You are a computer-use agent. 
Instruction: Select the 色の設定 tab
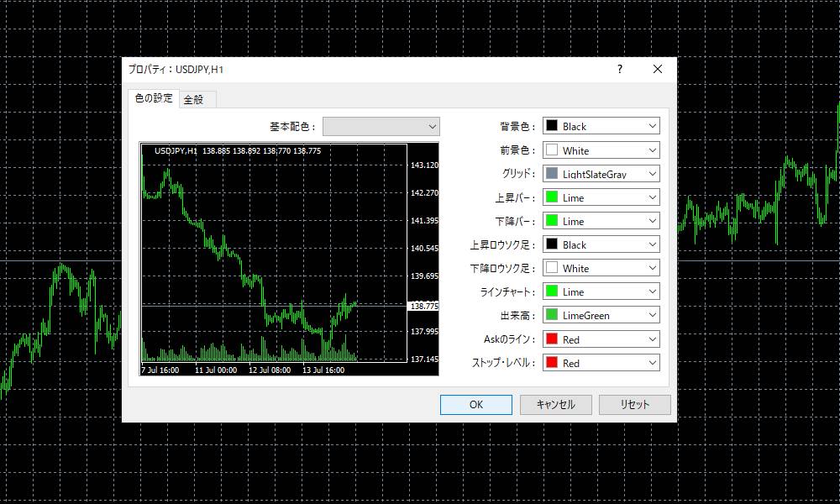click(x=155, y=97)
